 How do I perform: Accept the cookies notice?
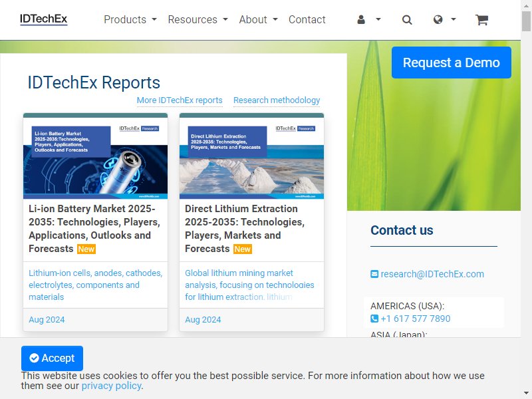pos(52,358)
